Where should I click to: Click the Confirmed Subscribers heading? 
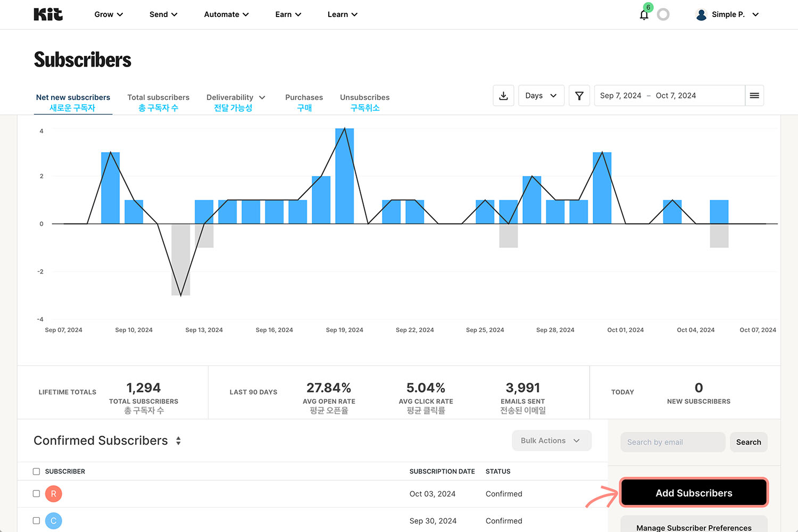pos(101,440)
